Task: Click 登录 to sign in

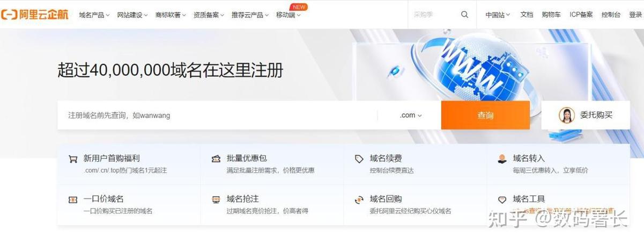Action: [x=635, y=15]
